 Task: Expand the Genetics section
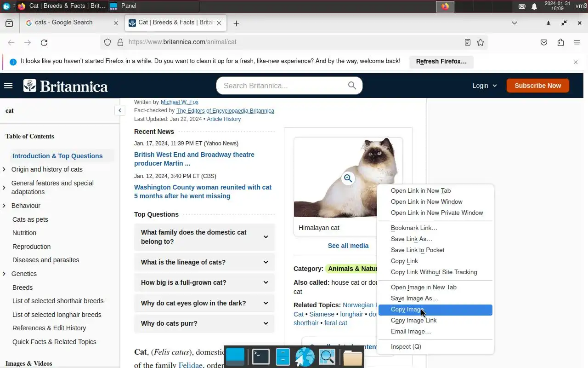coord(4,274)
